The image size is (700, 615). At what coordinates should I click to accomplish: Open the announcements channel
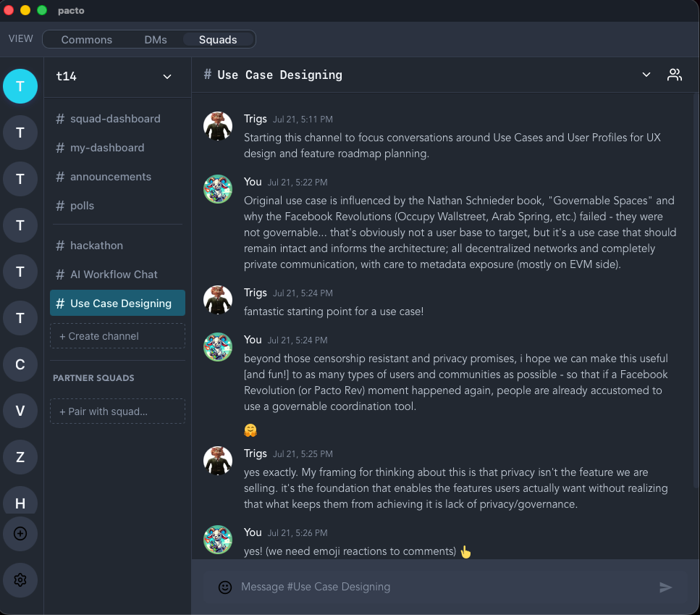[x=117, y=177]
